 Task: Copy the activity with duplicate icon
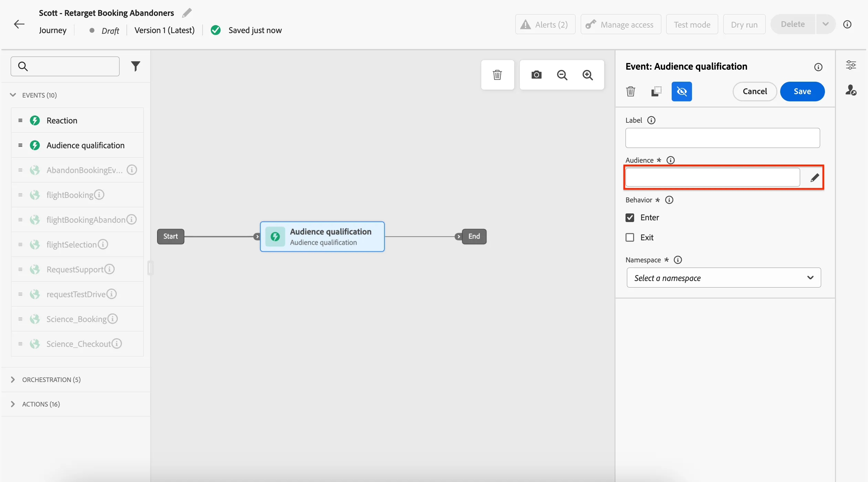click(x=656, y=91)
